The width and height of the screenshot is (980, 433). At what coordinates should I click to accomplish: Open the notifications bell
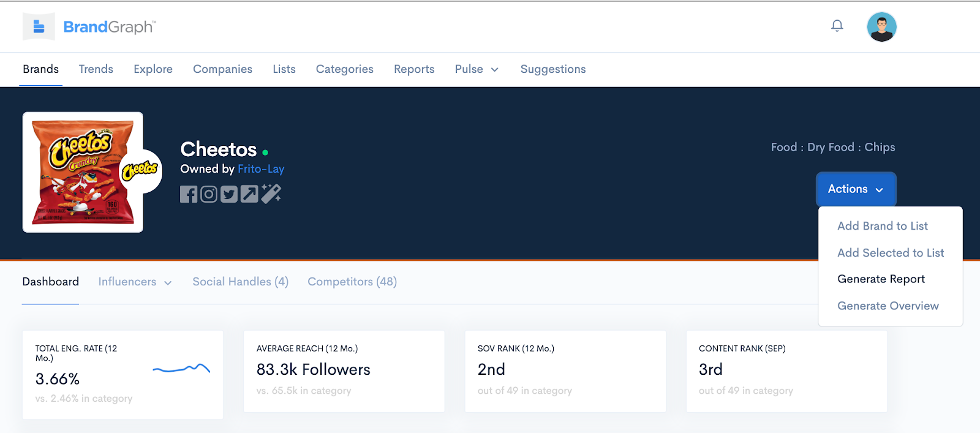click(x=837, y=26)
